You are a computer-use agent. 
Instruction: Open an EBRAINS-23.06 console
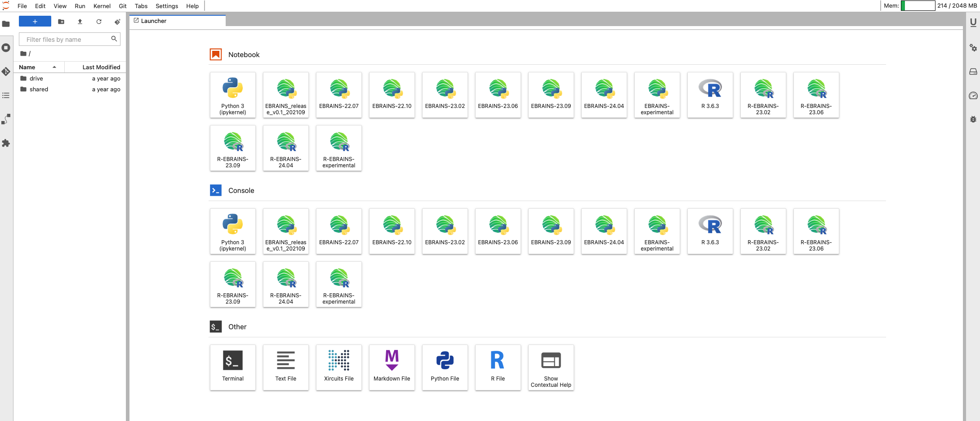tap(498, 231)
